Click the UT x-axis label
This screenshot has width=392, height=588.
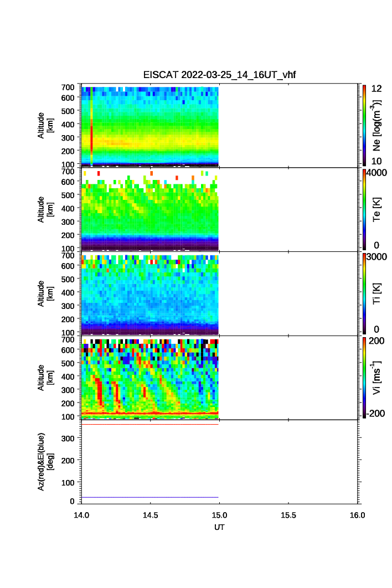click(219, 527)
